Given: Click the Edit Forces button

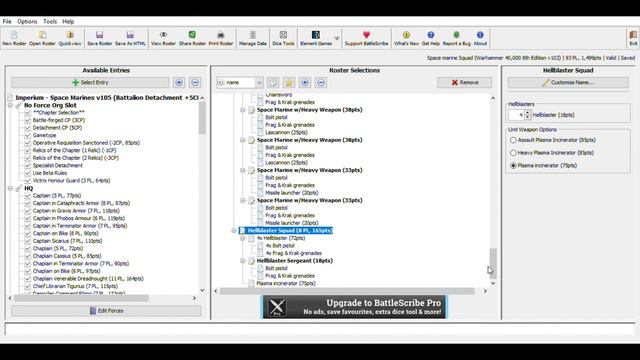Looking at the screenshot, I should (x=106, y=311).
